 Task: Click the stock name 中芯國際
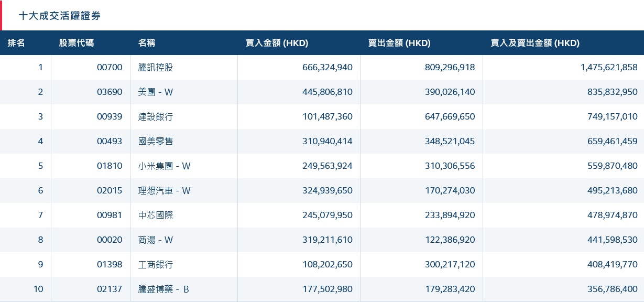(156, 215)
